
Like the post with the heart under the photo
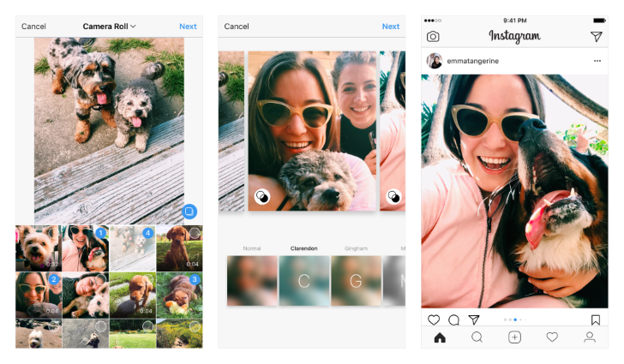[434, 319]
